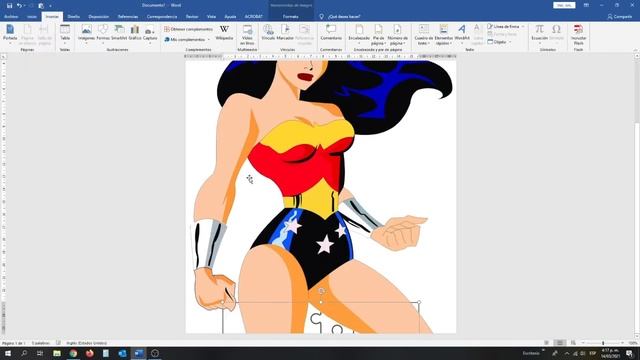Open the Formato picture tools tab
Viewport: 640px width, 360px height.
click(291, 17)
